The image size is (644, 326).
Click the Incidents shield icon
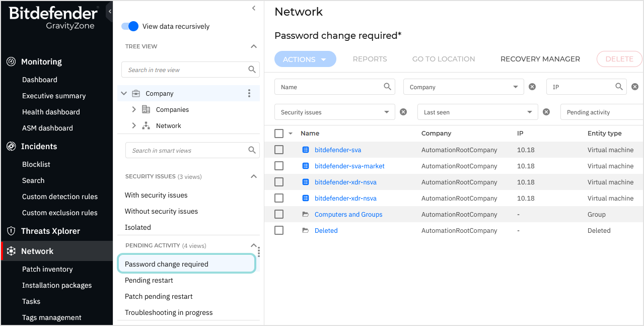pyautogui.click(x=11, y=146)
